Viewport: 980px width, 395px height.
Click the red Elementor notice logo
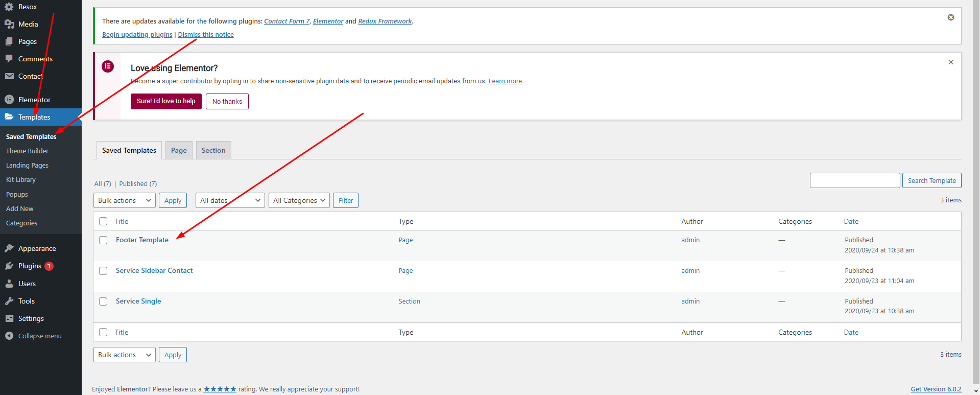click(108, 66)
